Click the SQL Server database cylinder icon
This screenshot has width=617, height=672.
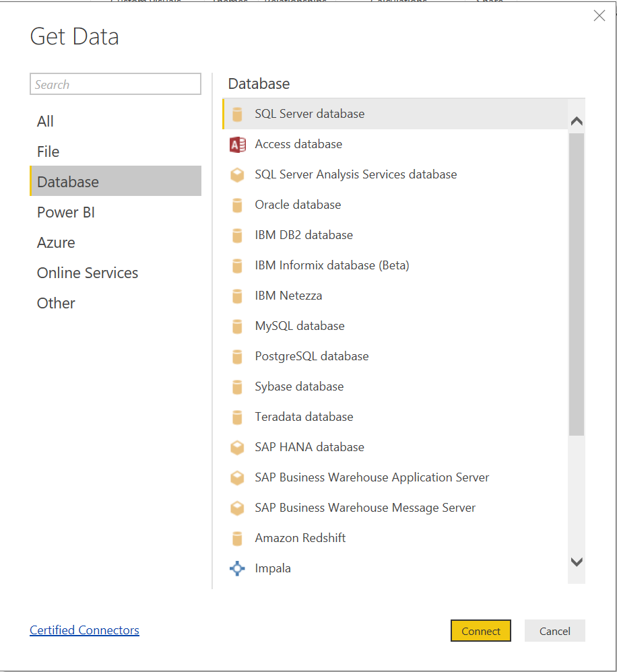coord(237,114)
